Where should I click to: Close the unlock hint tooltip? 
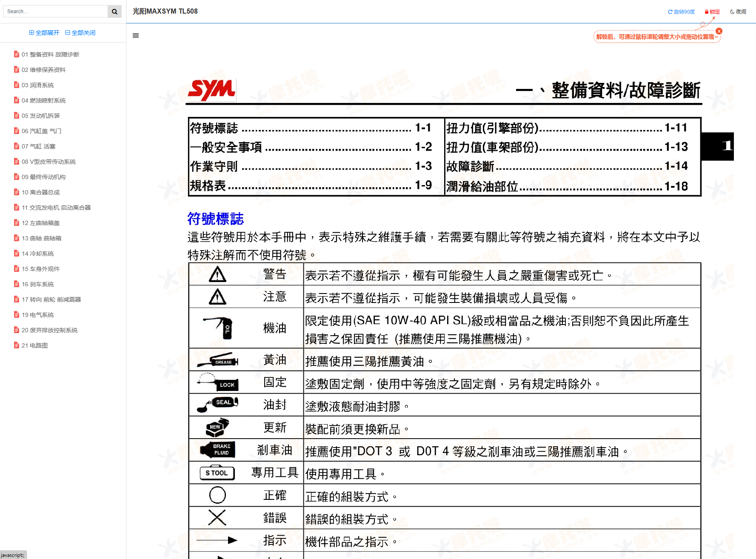point(719,31)
